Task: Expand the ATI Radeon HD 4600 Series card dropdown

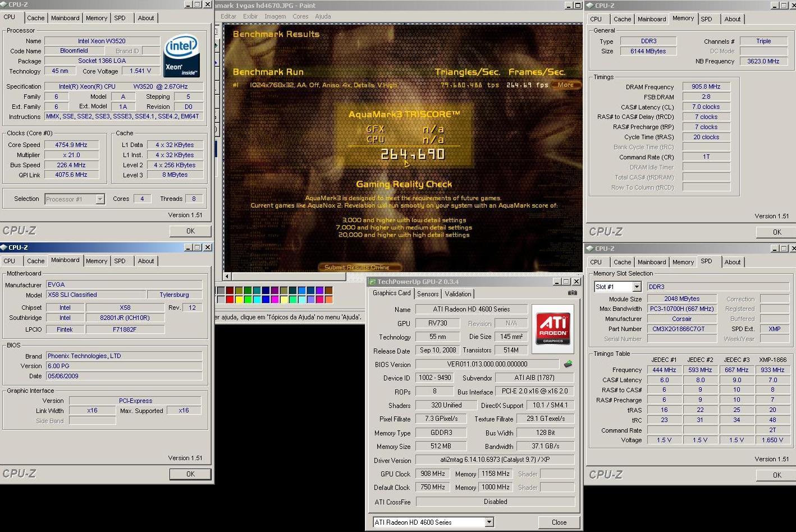Action: pyautogui.click(x=490, y=522)
